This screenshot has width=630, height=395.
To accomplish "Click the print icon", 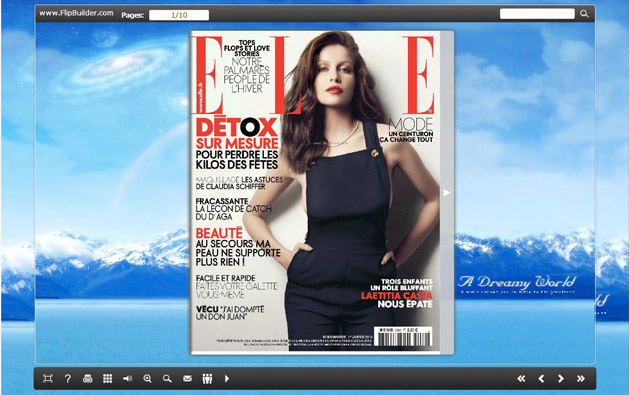I will coord(88,379).
